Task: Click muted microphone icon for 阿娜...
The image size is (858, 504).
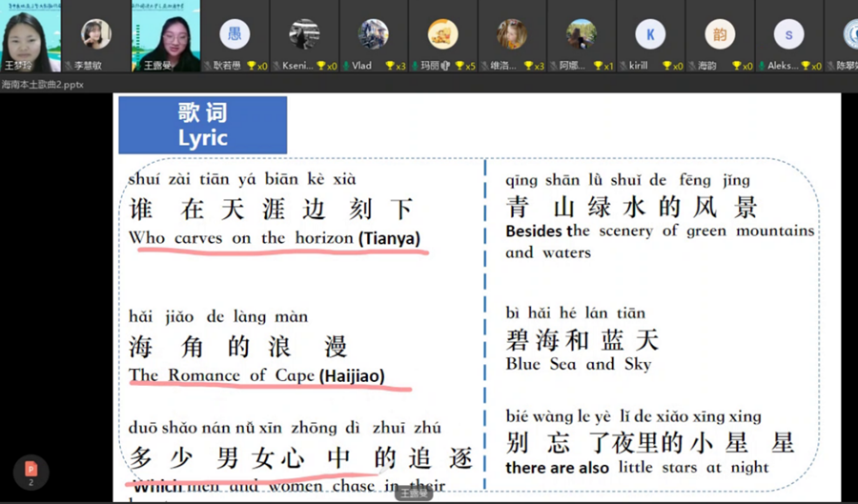Action: [554, 66]
